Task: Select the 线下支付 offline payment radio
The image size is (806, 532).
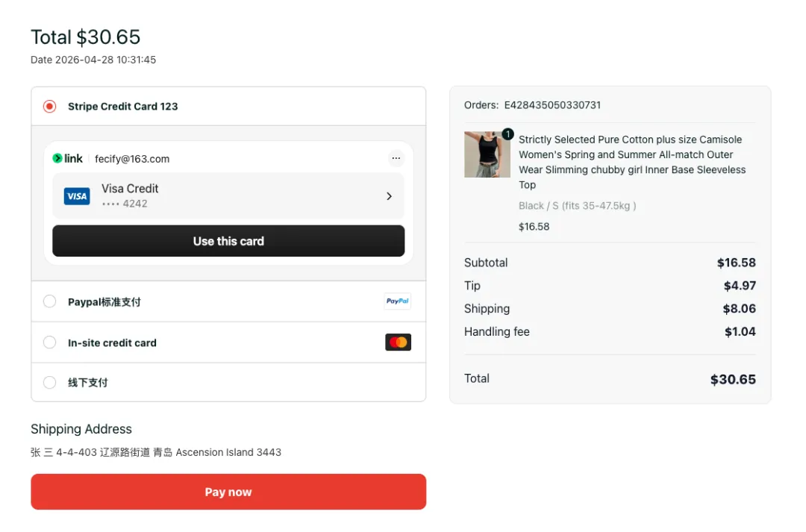Action: 50,383
